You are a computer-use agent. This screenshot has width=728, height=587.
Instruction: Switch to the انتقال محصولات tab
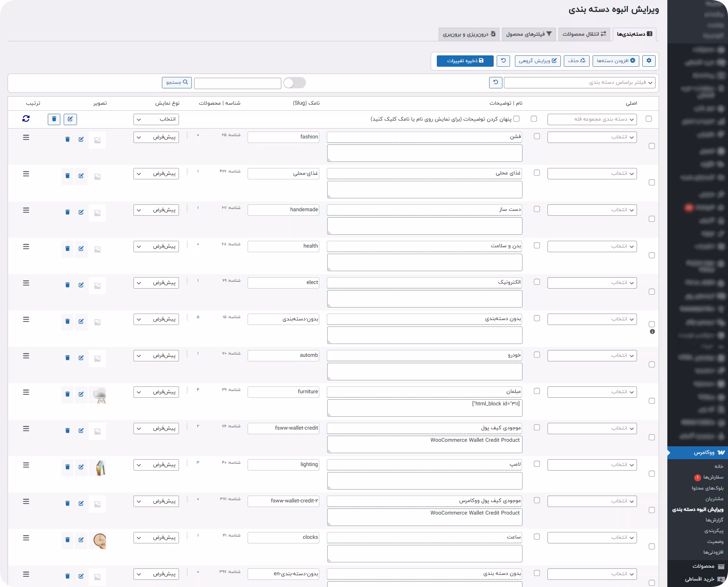(584, 34)
